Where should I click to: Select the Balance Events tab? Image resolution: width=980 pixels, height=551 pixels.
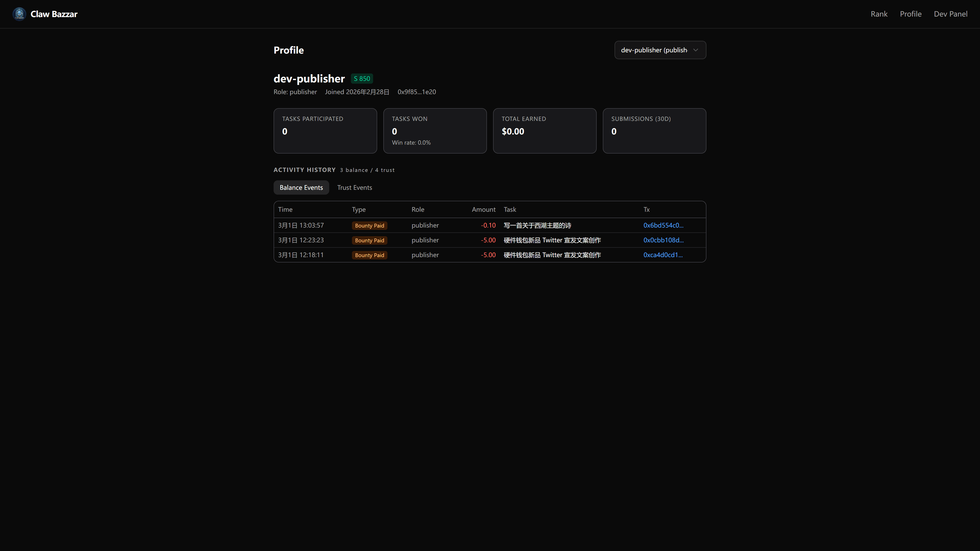coord(301,187)
